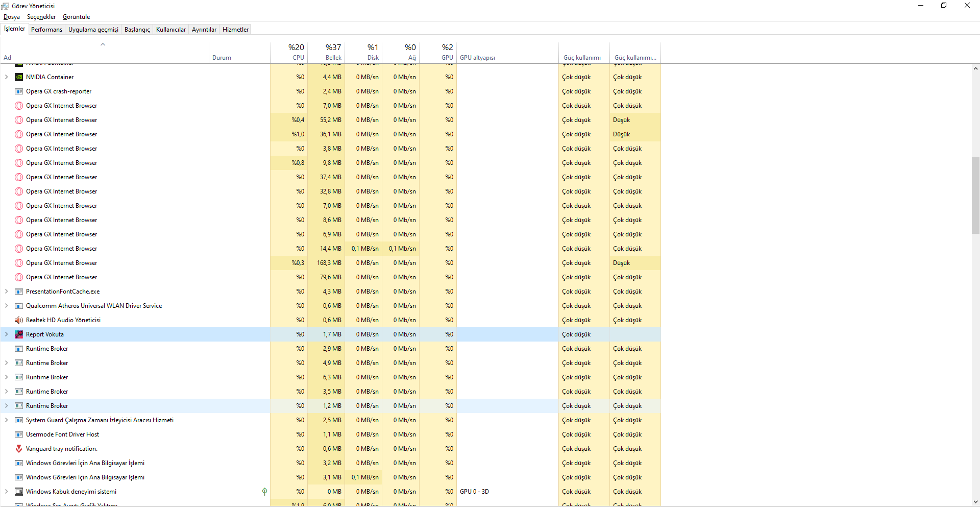Image resolution: width=980 pixels, height=509 pixels.
Task: Click the scrollbar up arrow
Action: [975, 68]
